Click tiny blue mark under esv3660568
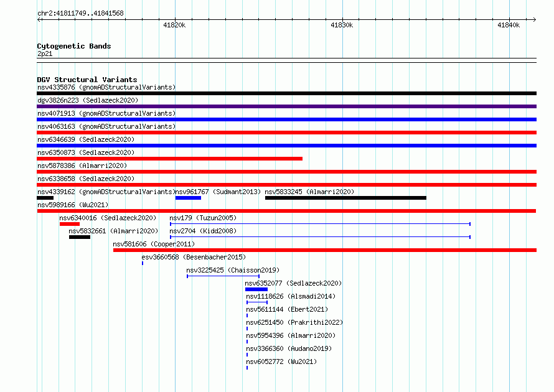Image resolution: width=554 pixels, height=392 pixels. pyautogui.click(x=143, y=263)
